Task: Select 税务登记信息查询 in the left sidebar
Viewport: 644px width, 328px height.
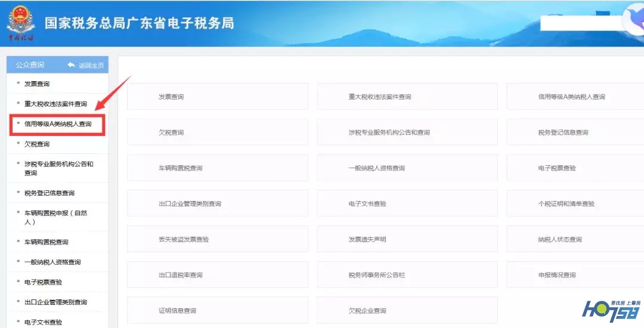Action: (x=57, y=193)
